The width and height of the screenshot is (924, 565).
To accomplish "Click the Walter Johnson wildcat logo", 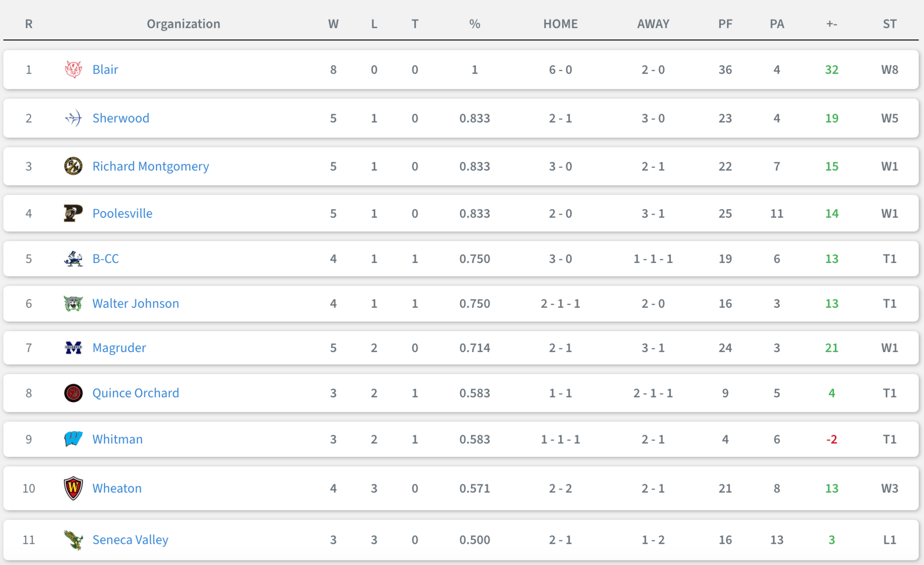I will point(73,303).
